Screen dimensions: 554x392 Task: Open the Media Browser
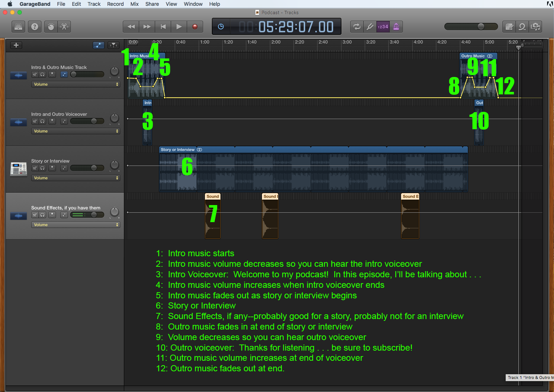[x=535, y=26]
